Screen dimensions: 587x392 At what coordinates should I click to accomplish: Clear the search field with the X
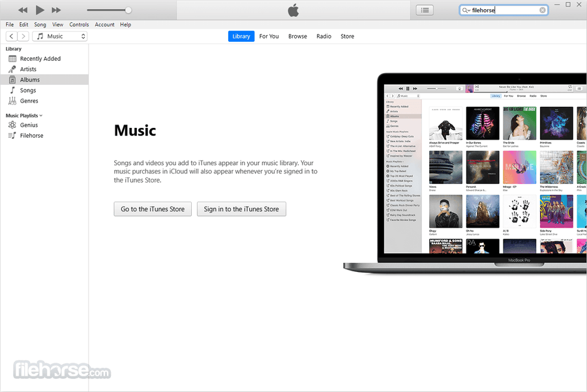pos(543,10)
